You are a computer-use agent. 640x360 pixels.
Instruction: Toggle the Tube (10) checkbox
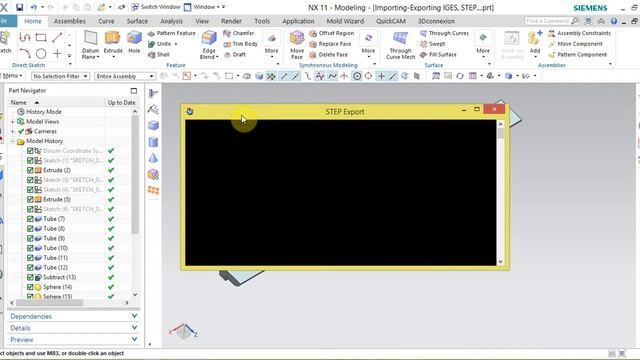(x=30, y=248)
